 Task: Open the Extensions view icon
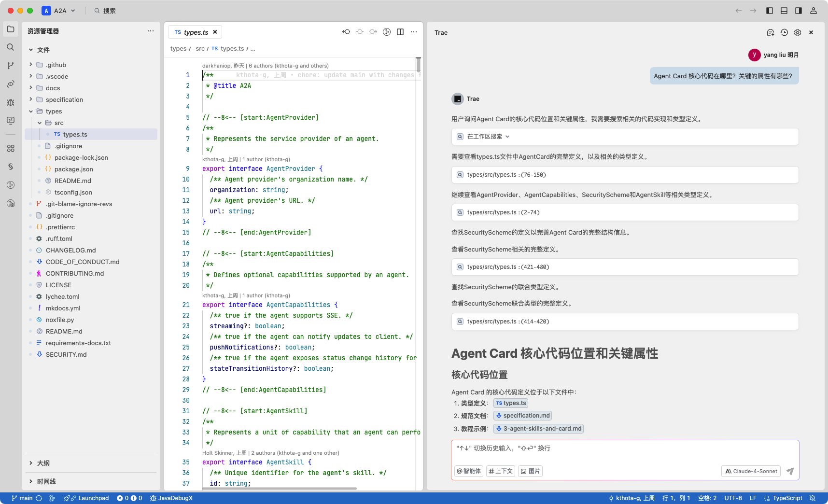(11, 149)
